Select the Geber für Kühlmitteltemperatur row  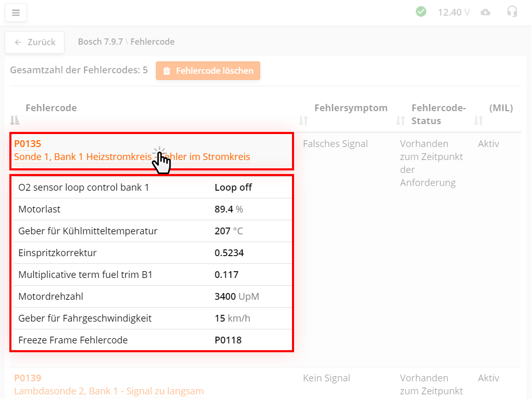(x=151, y=231)
